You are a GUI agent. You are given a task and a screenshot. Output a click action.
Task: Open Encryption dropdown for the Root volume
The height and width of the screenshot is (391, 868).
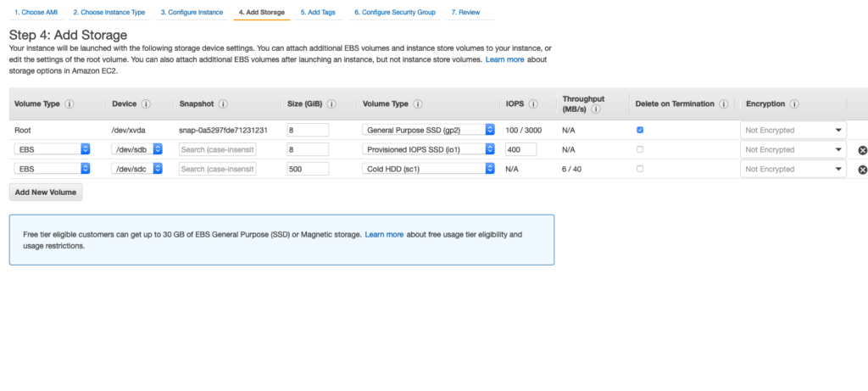click(x=793, y=130)
